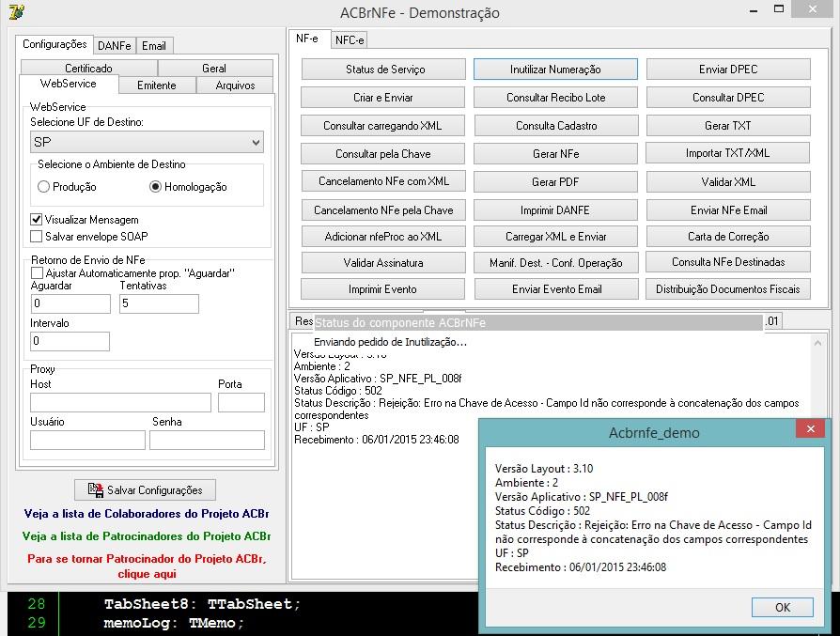Click the ACBrNFe app icon in title bar
The height and width of the screenshot is (636, 840).
17,11
